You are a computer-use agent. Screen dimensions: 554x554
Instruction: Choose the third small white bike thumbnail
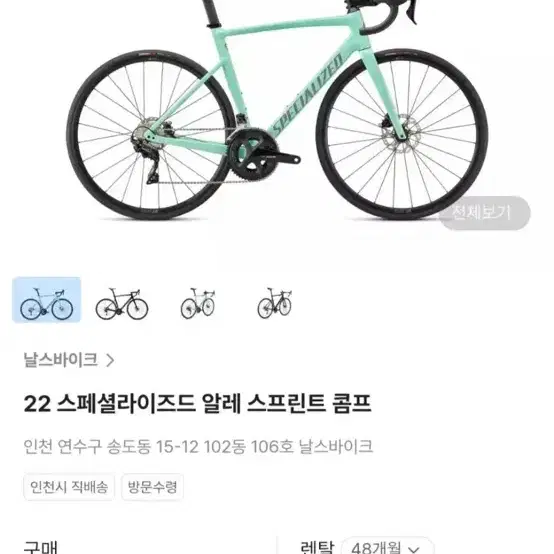pyautogui.click(x=198, y=303)
